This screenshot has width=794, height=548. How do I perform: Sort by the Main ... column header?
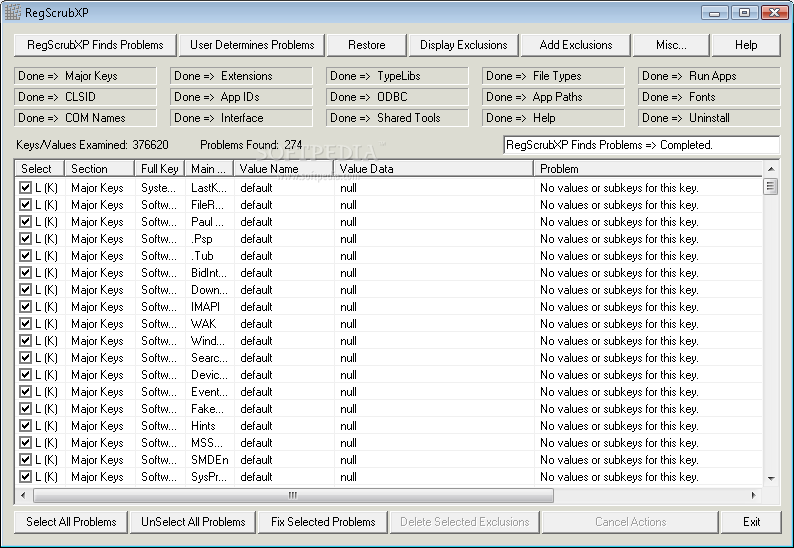pos(209,169)
